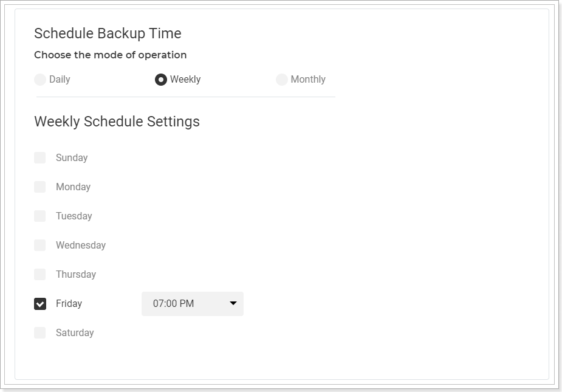Tick the Thursday checkbox
This screenshot has height=392, width=562.
(39, 274)
